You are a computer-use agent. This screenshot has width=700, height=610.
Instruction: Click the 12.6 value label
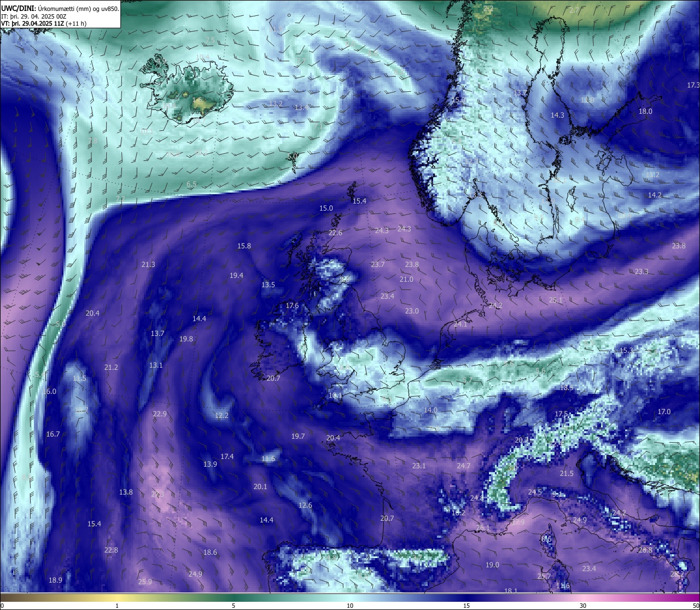pyautogui.click(x=305, y=505)
